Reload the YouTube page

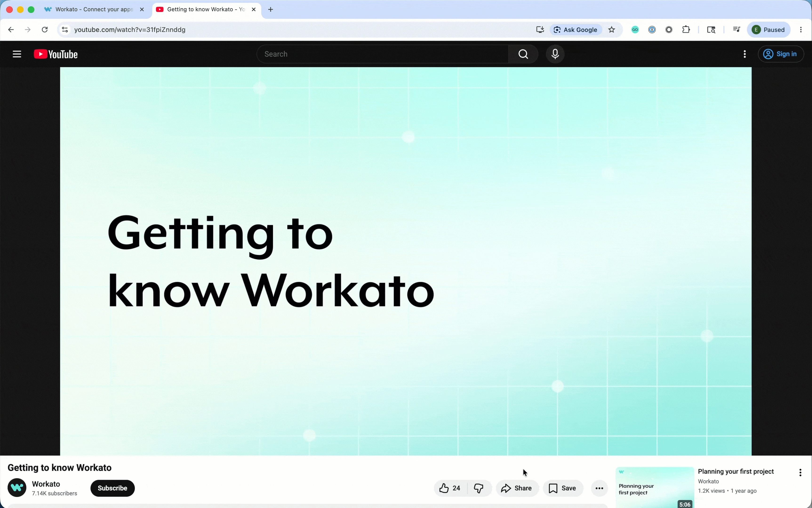(x=45, y=30)
